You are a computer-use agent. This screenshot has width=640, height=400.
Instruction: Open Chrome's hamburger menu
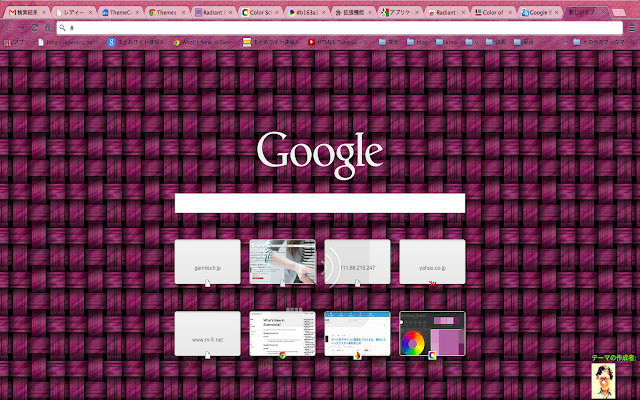point(631,28)
